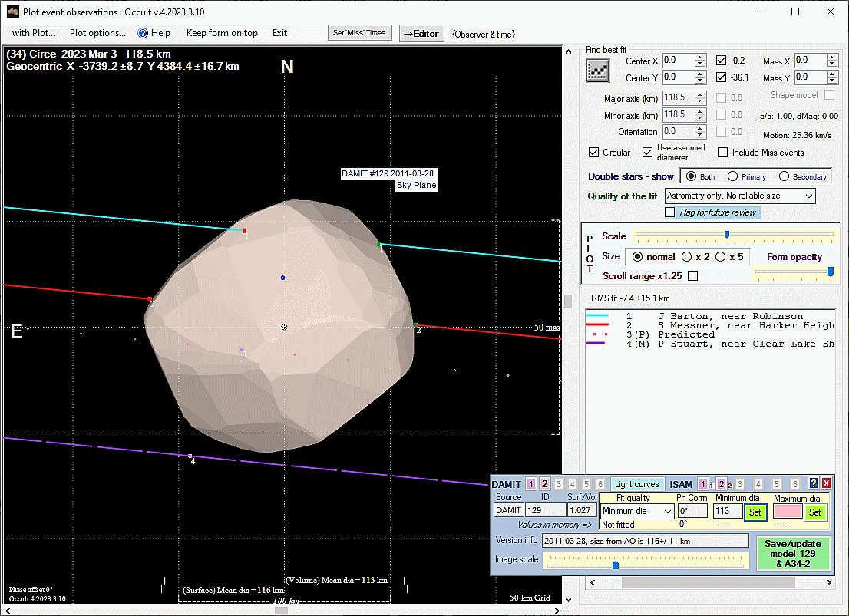This screenshot has height=616, width=849.
Task: Open Help via the question mark icon
Action: [x=143, y=33]
